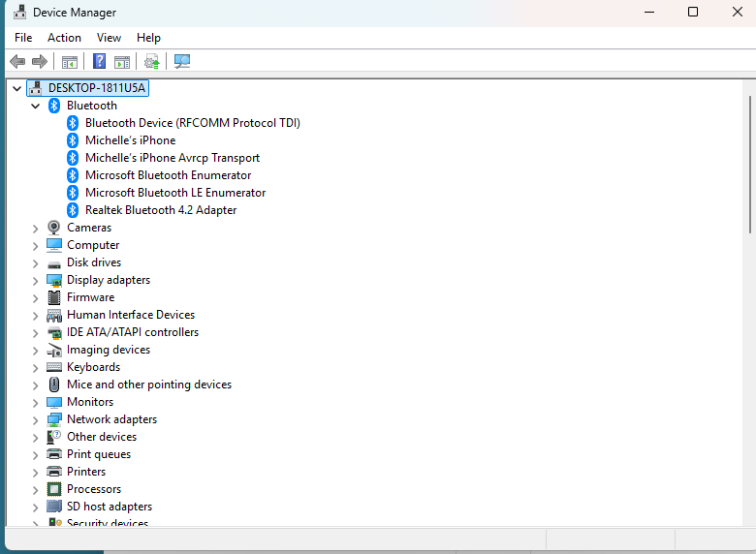Click the Cameras webcam icon
Viewport: 756px width, 554px height.
coord(54,228)
